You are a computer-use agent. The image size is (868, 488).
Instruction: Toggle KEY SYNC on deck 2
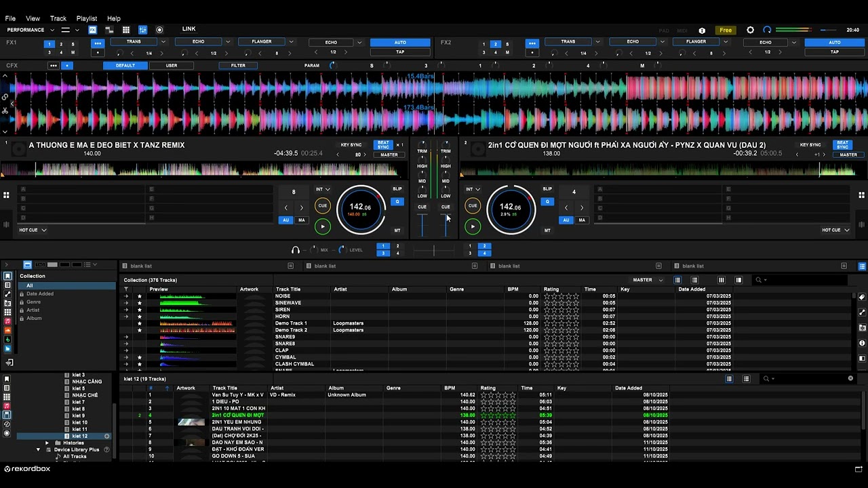click(810, 145)
